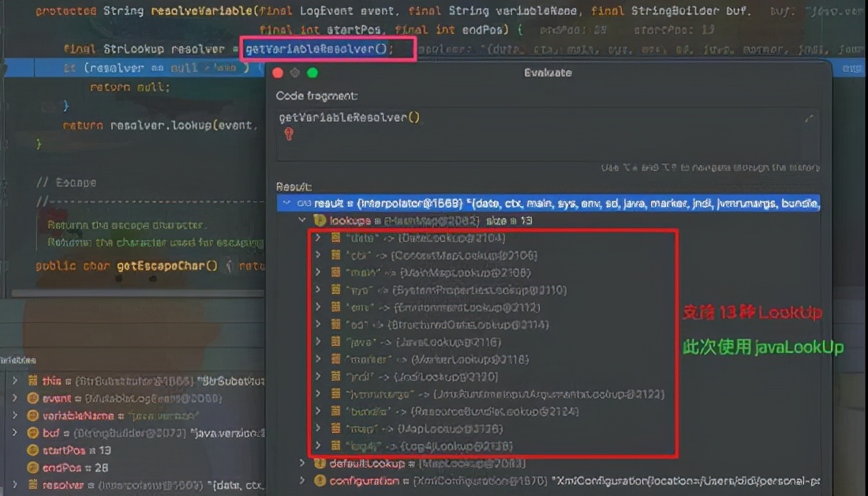This screenshot has width=868, height=496.
Task: Click the lookups field icon in Result tree
Action: (320, 220)
